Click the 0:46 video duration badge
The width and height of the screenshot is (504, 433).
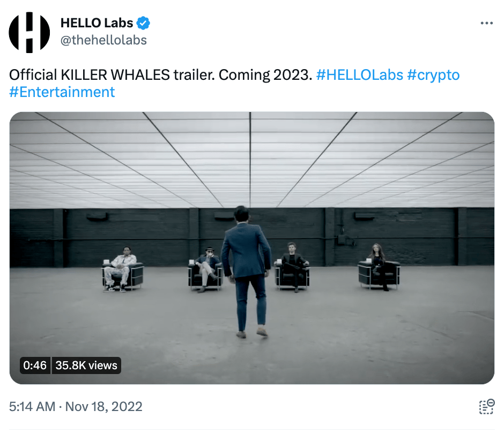(x=35, y=365)
